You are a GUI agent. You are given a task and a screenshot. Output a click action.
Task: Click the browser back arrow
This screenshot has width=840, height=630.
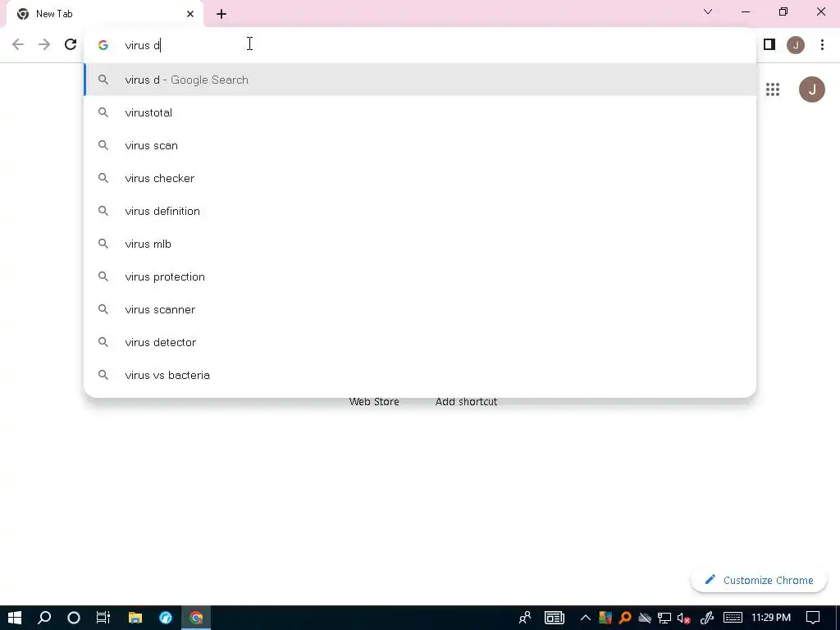click(18, 44)
